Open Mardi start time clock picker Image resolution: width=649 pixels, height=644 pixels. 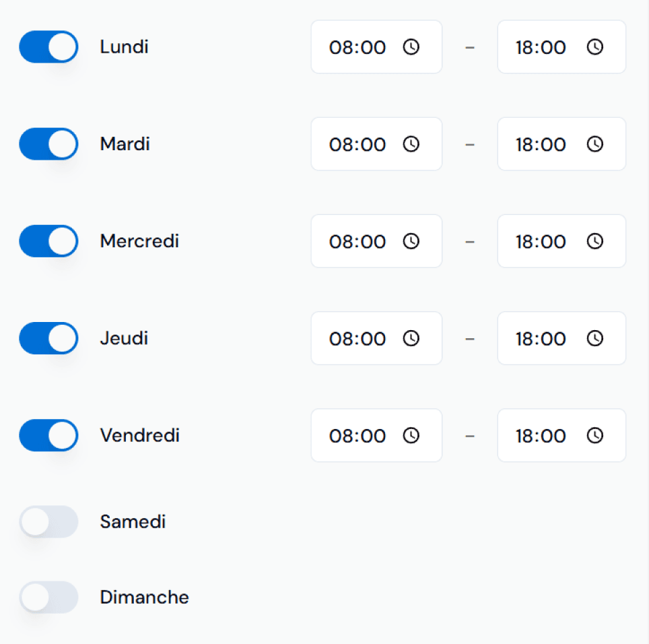point(411,144)
